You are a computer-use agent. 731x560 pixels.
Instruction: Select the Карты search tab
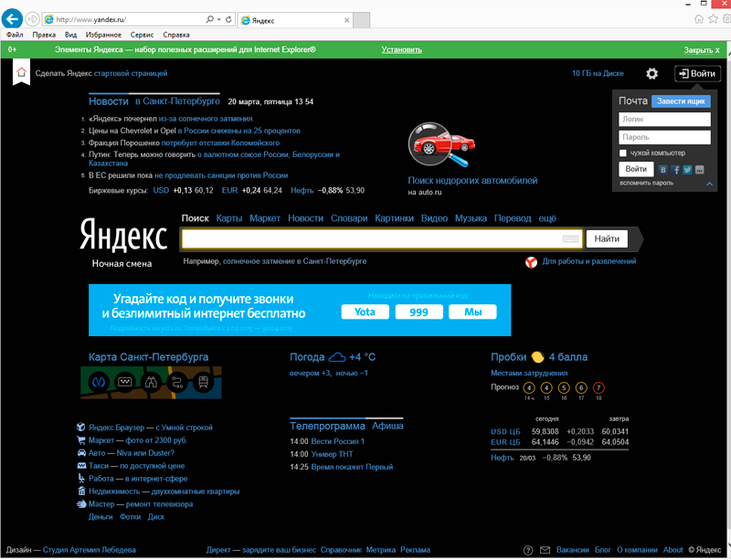pyautogui.click(x=229, y=218)
